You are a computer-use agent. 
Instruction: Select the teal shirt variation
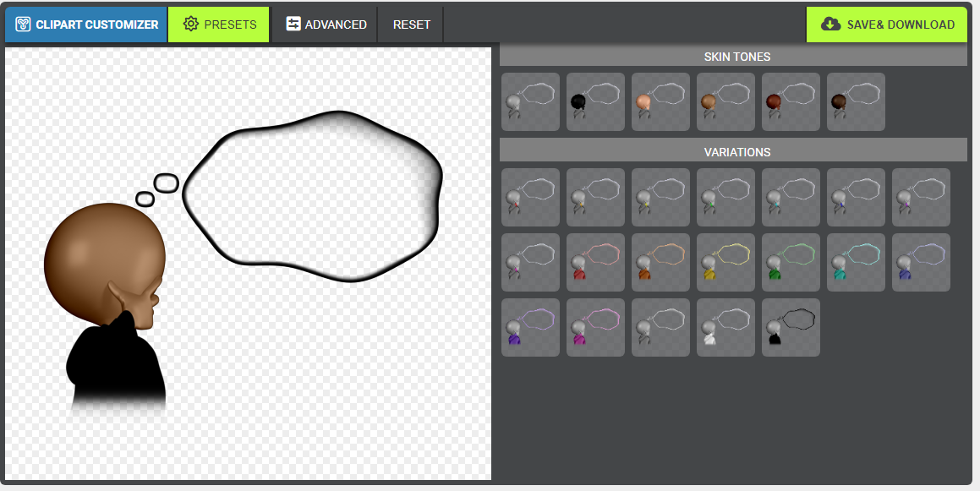click(x=856, y=263)
